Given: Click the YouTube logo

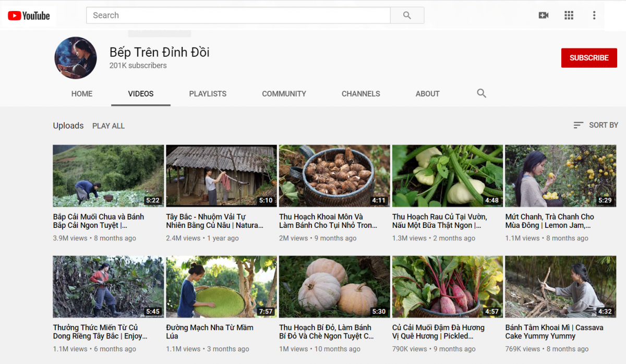Looking at the screenshot, I should (x=29, y=16).
